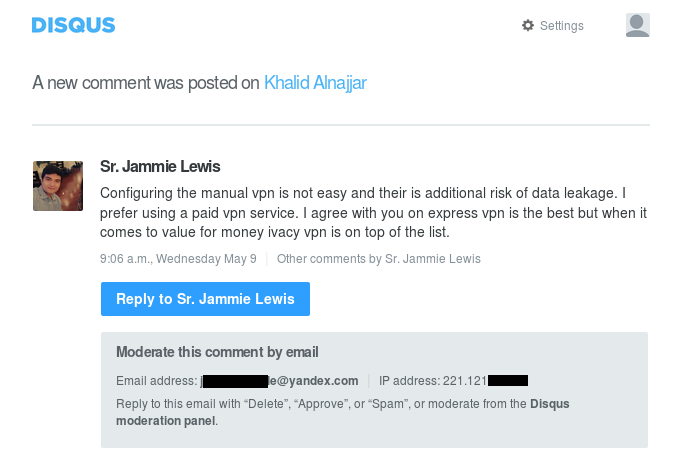This screenshot has height=475, width=690.
Task: Click the comment text about configuring manual vpn
Action: click(x=373, y=213)
